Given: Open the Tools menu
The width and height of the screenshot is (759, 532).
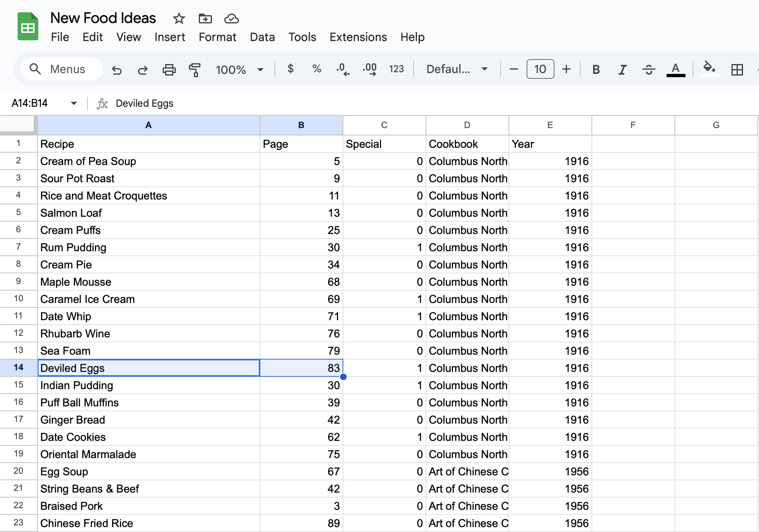Looking at the screenshot, I should 302,37.
